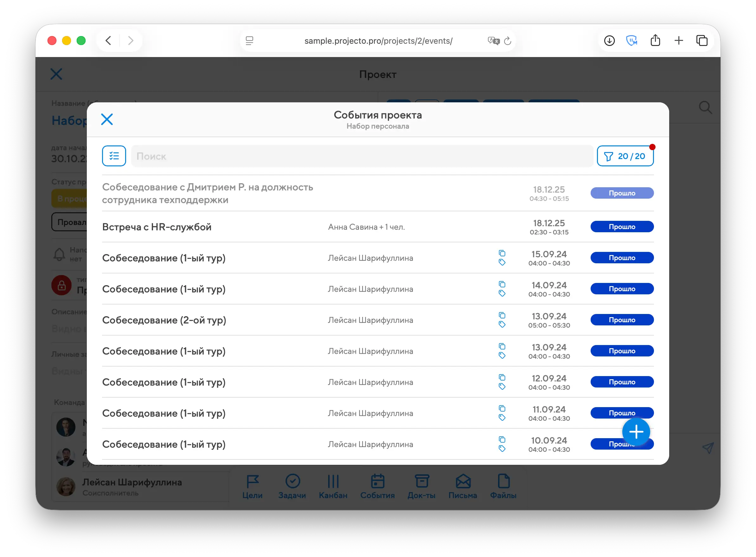Screen dimensions: 756x557
Task: Open Safari's share menu
Action: click(655, 41)
